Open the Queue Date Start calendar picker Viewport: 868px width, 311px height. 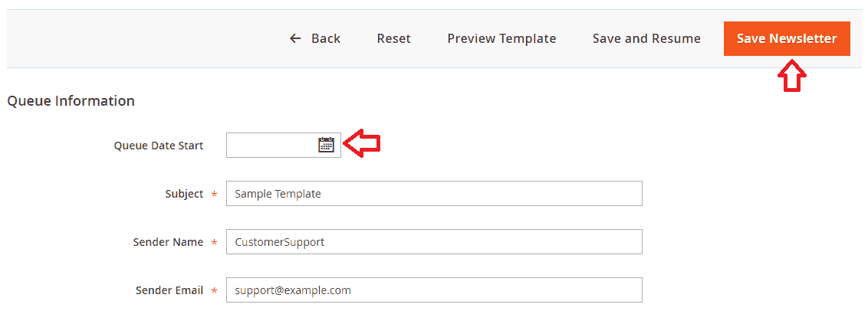click(x=326, y=145)
